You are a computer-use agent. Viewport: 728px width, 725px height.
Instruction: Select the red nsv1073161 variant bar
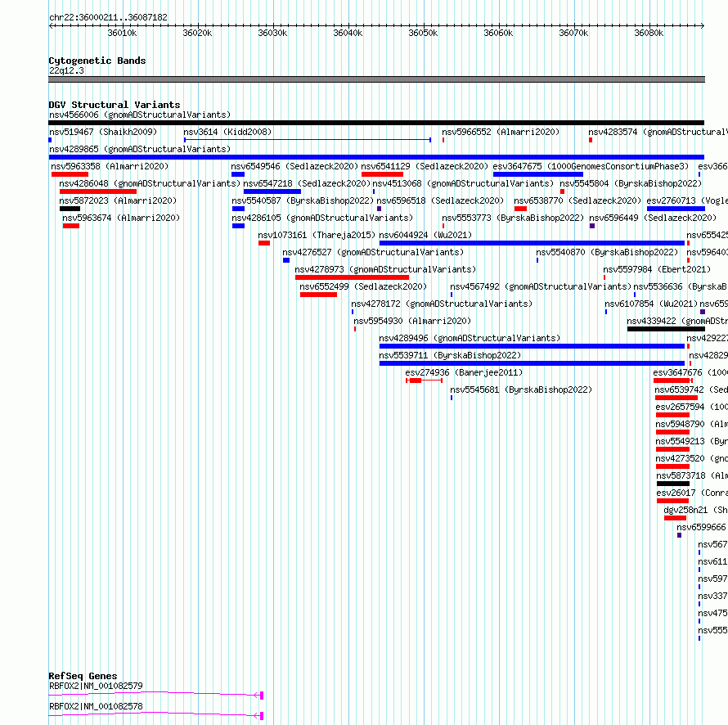tap(264, 243)
